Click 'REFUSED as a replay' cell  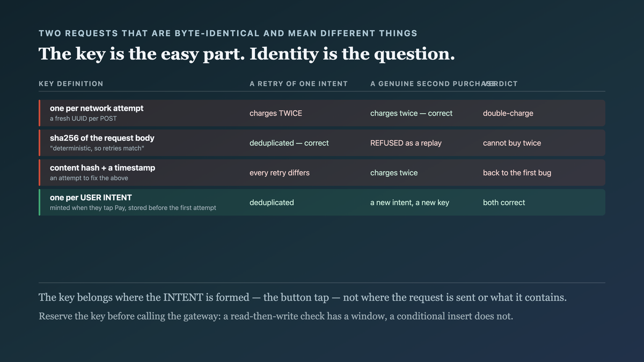(x=407, y=143)
